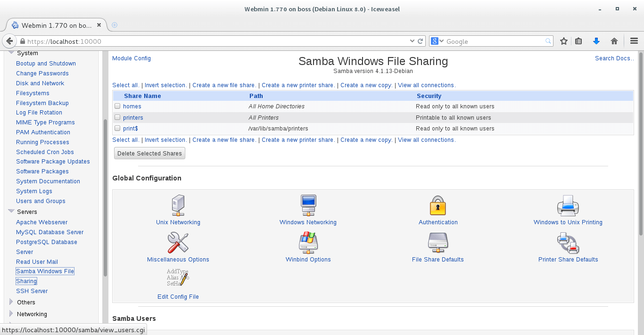Open the File Share Defaults drive icon
The width and height of the screenshot is (644, 335).
pos(438,243)
